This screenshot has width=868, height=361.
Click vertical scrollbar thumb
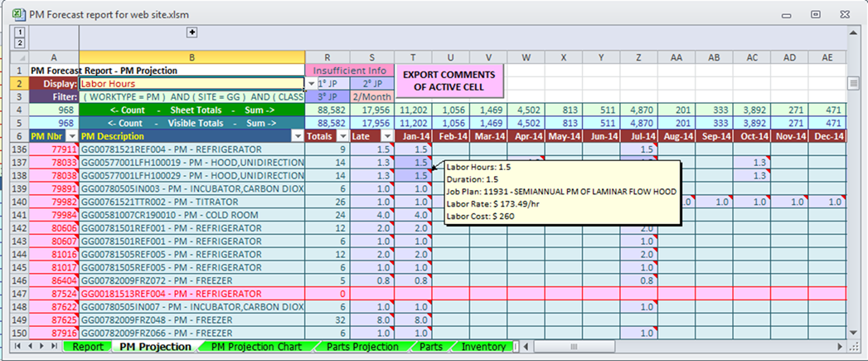click(x=853, y=83)
